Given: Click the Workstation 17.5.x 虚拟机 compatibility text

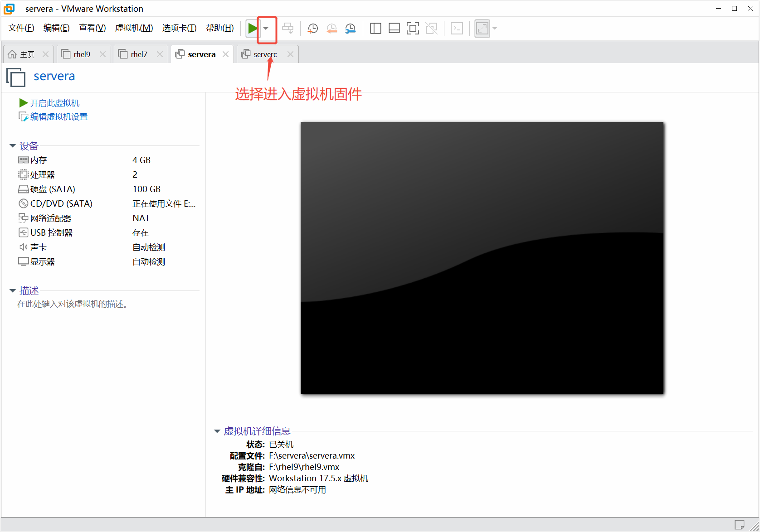Looking at the screenshot, I should tap(319, 479).
